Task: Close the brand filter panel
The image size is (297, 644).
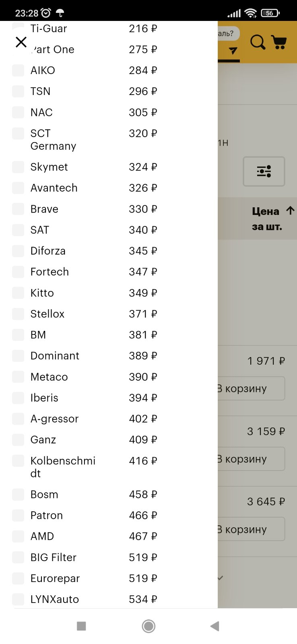Action: pyautogui.click(x=21, y=42)
